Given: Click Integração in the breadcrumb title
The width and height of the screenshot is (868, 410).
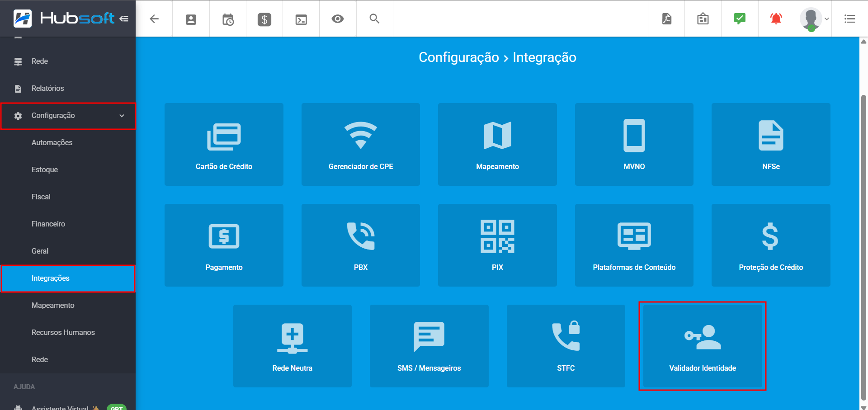Looking at the screenshot, I should 544,57.
